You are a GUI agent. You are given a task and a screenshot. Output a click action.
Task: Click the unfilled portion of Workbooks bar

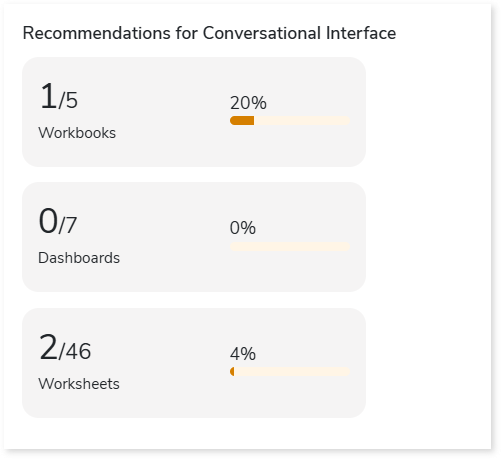[302, 121]
